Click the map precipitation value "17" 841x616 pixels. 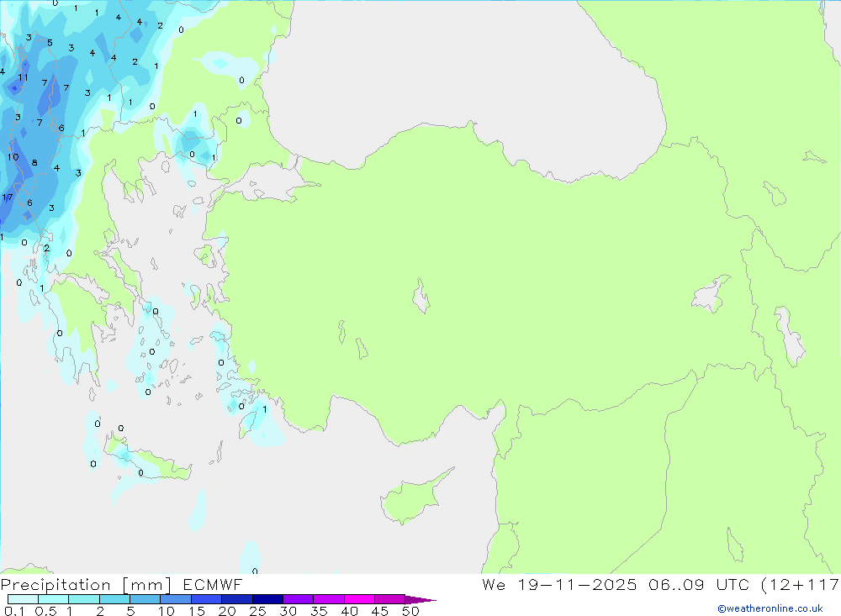point(7,197)
